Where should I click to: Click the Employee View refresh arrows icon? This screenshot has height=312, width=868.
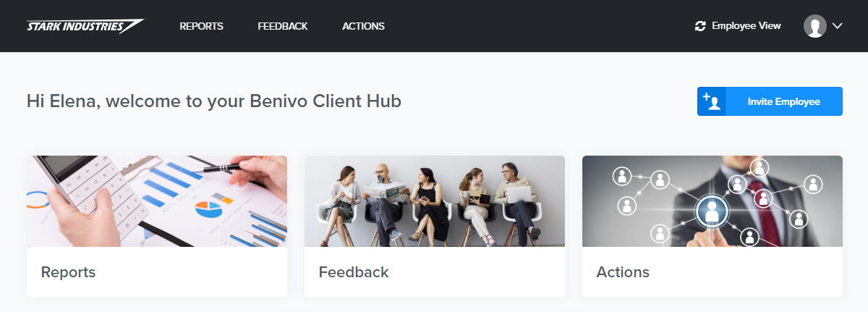click(699, 26)
